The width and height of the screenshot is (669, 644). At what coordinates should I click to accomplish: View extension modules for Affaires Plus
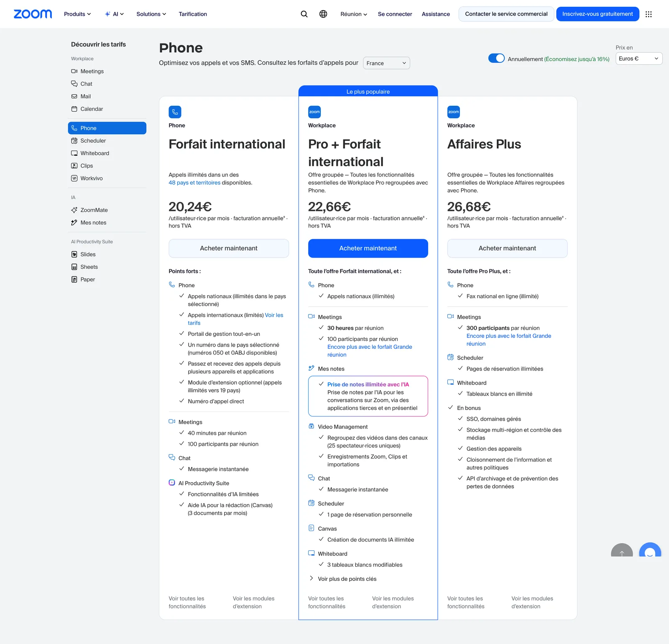(x=532, y=603)
